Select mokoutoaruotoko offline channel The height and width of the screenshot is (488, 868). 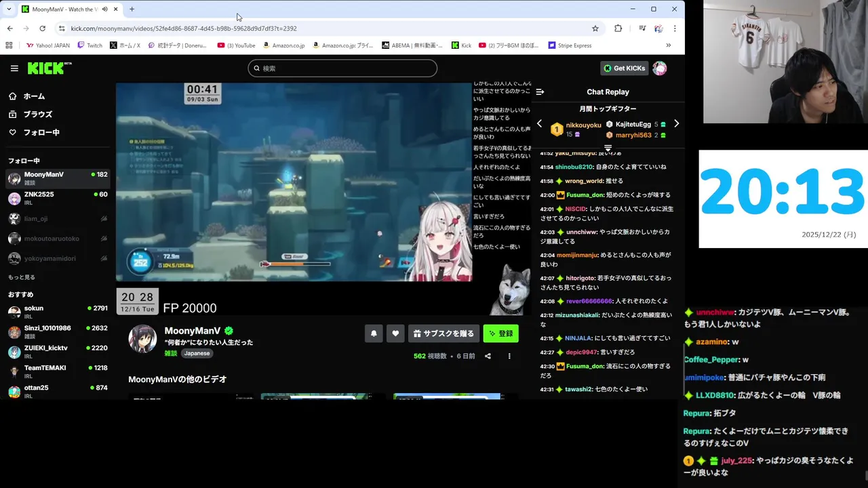(x=58, y=239)
